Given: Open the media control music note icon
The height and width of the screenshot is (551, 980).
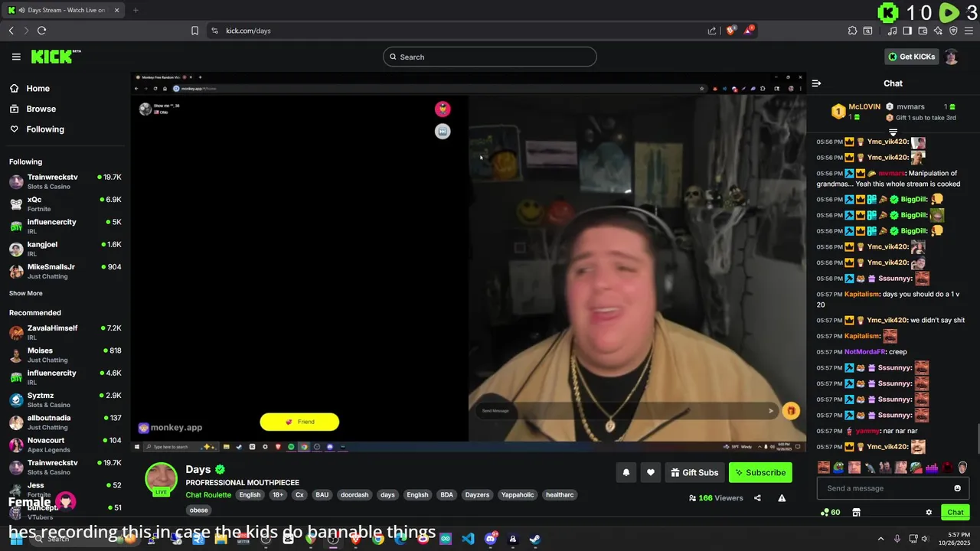Looking at the screenshot, I should 892,31.
